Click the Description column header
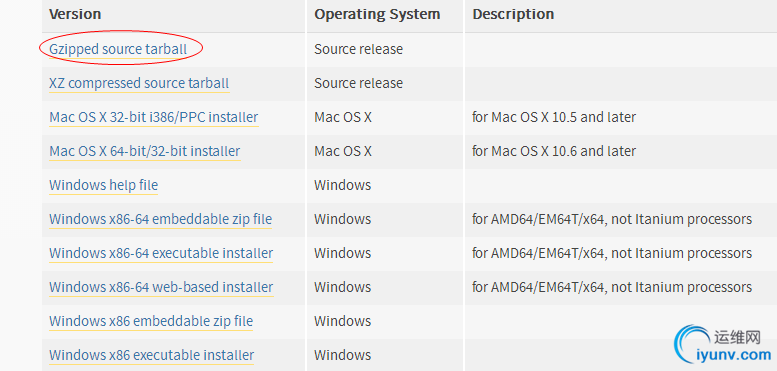Viewport: 777px width, 371px height. tap(513, 14)
